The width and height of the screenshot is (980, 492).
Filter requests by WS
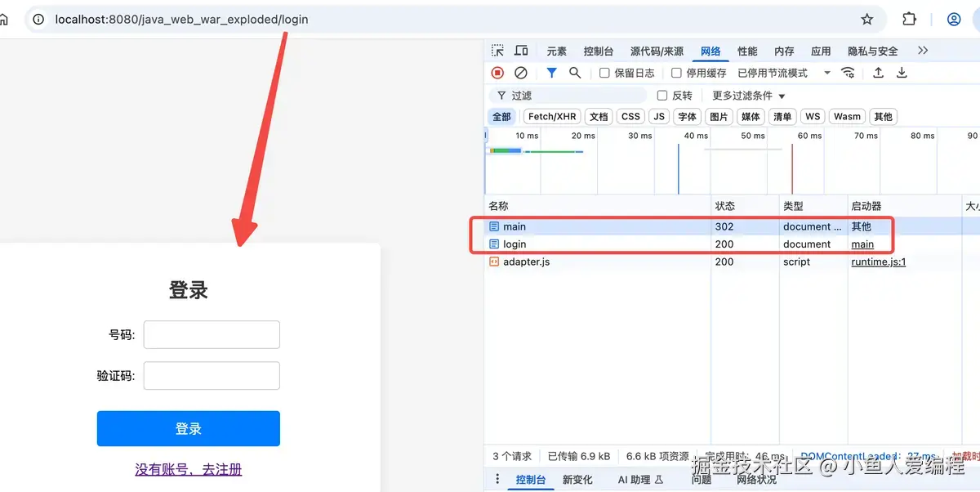point(813,117)
